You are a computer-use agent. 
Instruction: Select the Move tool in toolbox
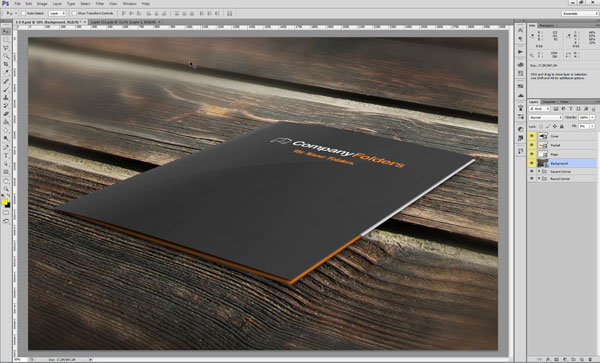pyautogui.click(x=6, y=31)
